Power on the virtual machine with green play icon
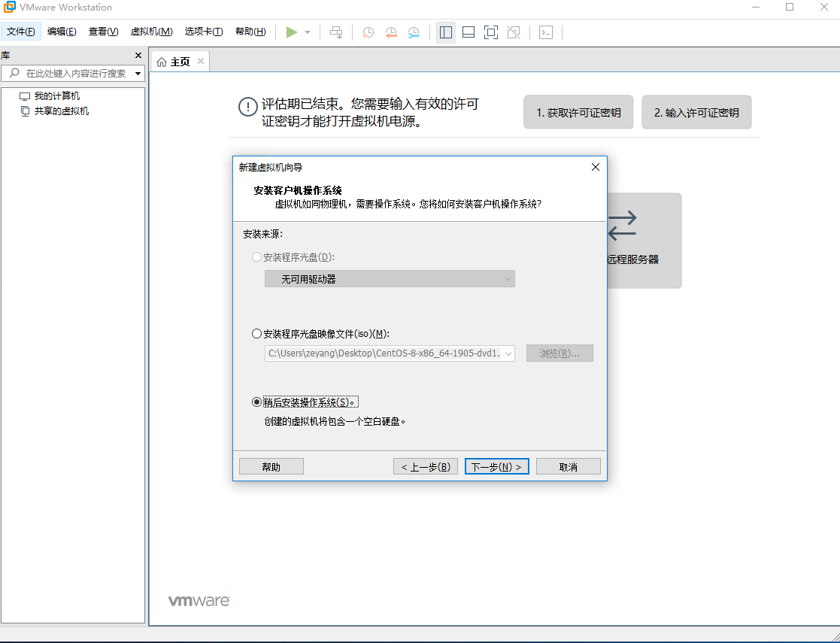This screenshot has width=840, height=643. coord(293,32)
